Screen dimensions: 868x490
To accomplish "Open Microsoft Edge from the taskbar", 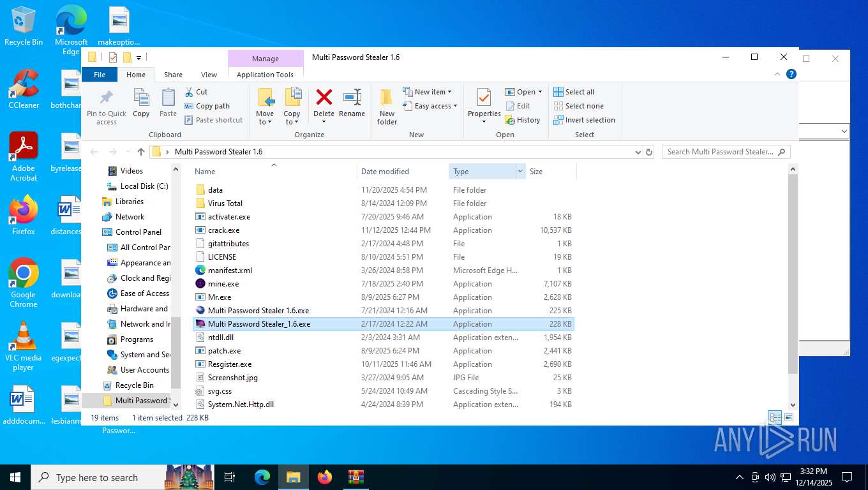I will tap(262, 477).
